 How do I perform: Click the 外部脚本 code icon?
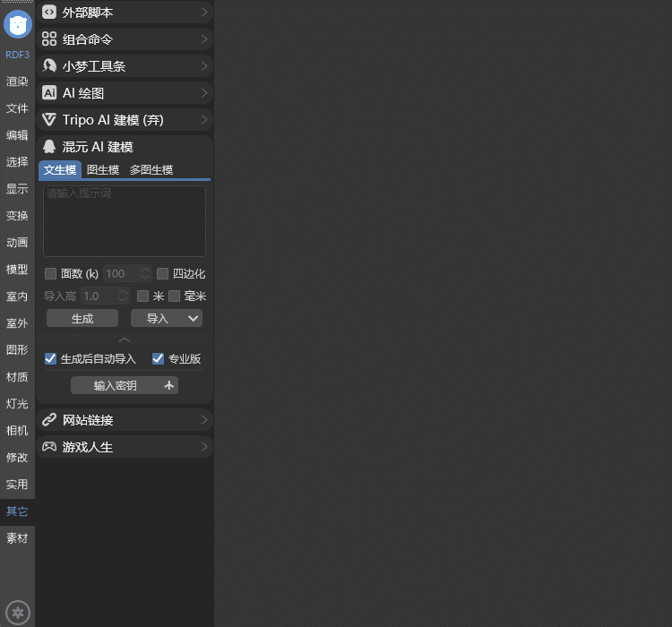coord(49,13)
